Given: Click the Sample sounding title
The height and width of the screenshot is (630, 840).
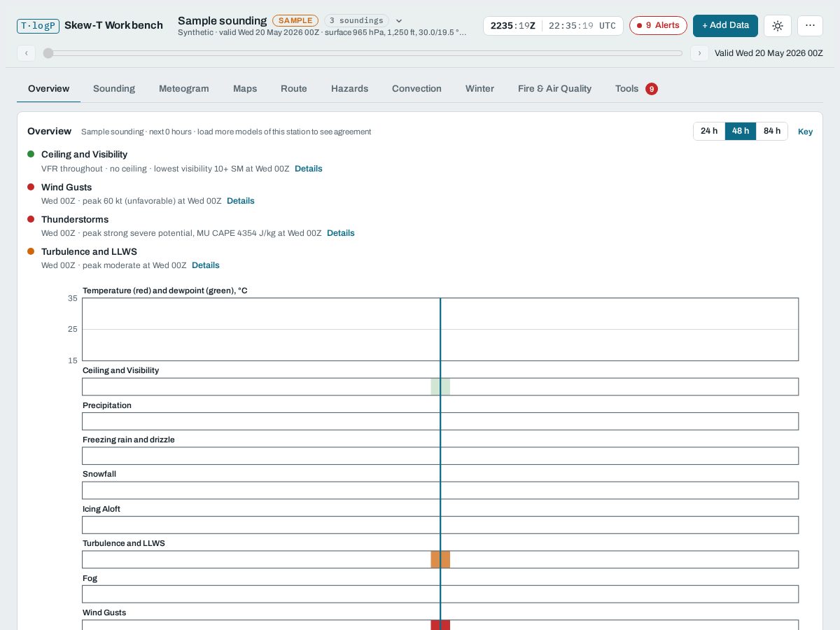Looking at the screenshot, I should click(222, 21).
